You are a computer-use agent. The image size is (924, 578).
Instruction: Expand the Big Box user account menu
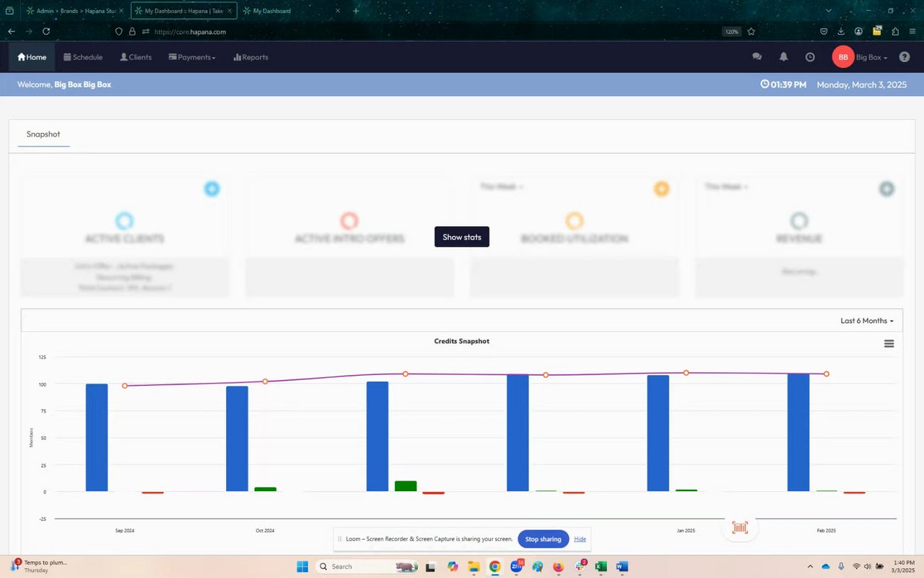point(871,57)
